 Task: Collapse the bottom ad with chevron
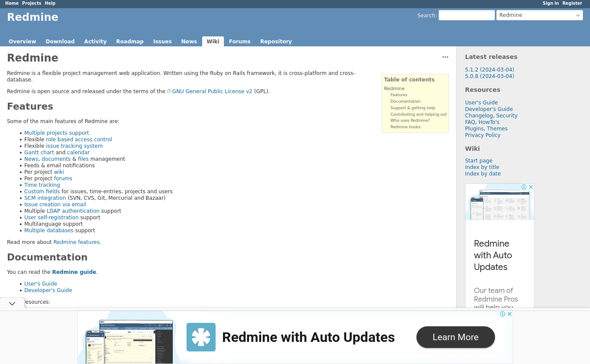click(12, 303)
